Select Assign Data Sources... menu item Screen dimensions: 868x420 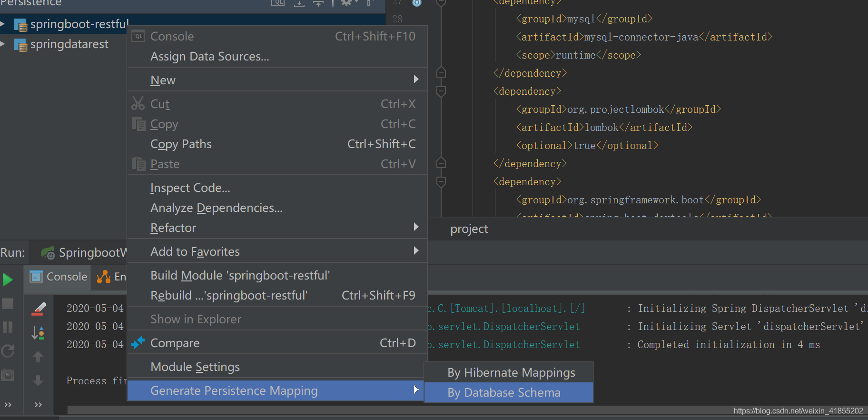coord(277,56)
